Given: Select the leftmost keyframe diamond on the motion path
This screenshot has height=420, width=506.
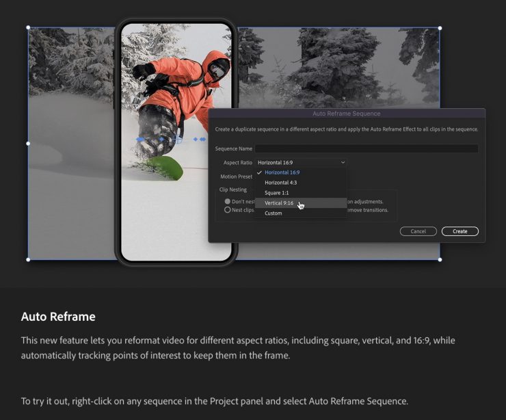Looking at the screenshot, I should [x=139, y=139].
